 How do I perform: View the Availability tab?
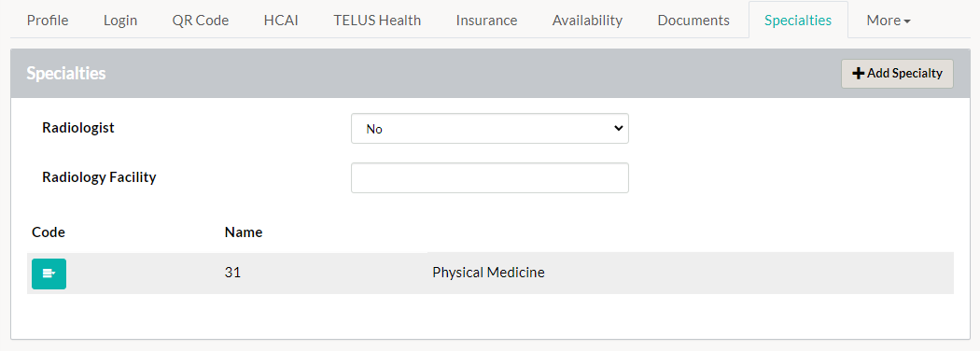click(587, 20)
